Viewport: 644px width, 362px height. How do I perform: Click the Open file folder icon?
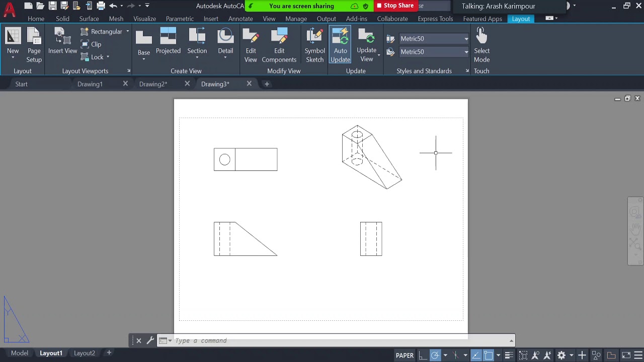(x=40, y=6)
